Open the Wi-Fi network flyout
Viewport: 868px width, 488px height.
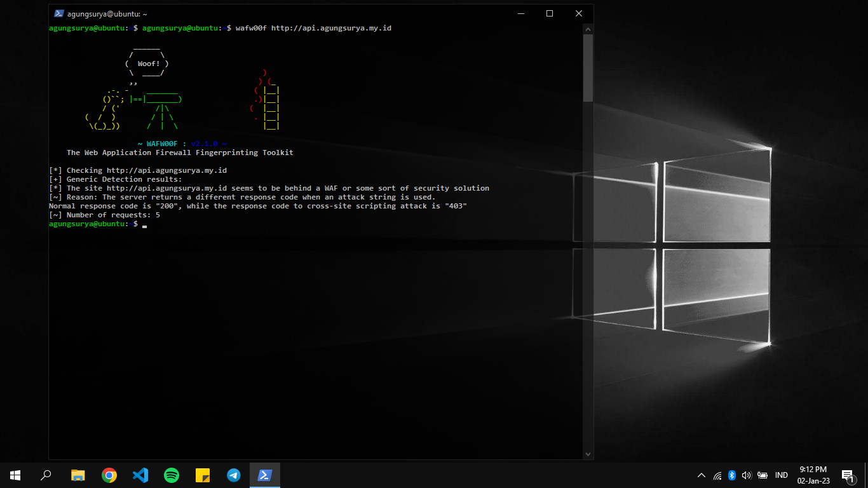[717, 475]
